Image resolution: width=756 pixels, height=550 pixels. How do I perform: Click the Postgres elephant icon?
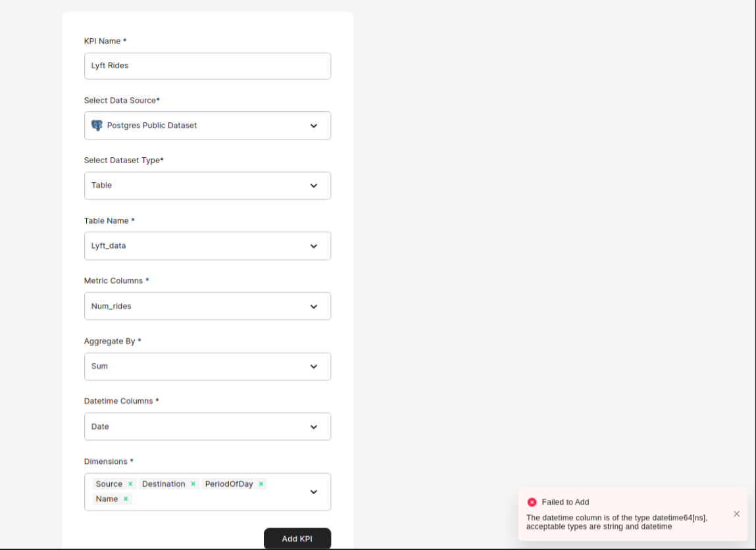(97, 125)
